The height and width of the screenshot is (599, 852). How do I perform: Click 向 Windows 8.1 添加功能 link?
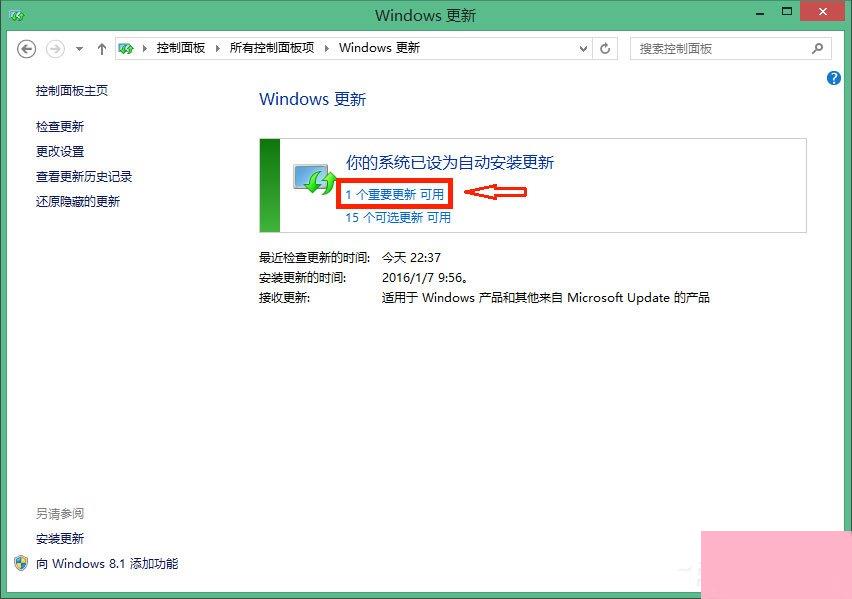[x=107, y=563]
